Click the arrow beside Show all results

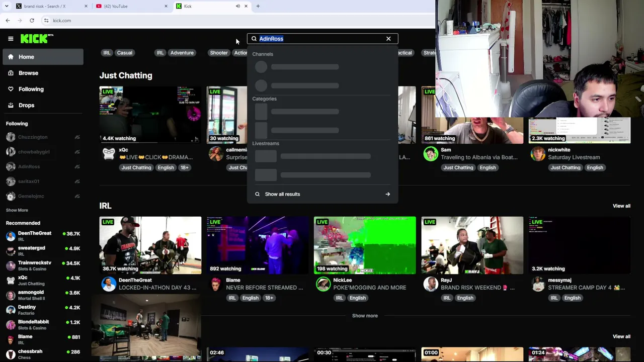[387, 194]
